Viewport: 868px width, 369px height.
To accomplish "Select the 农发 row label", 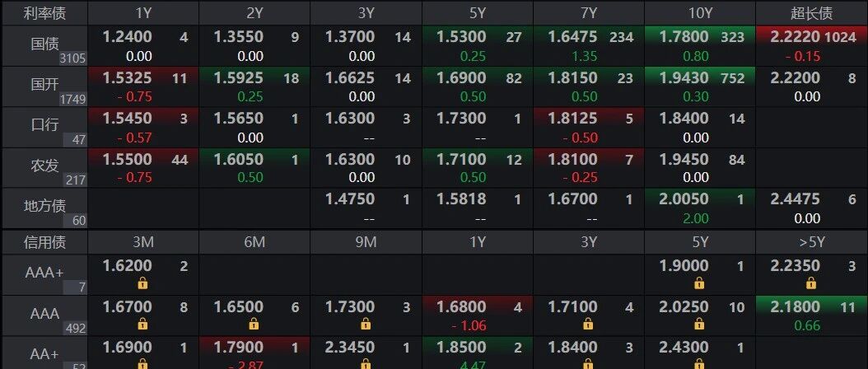I will tap(44, 166).
